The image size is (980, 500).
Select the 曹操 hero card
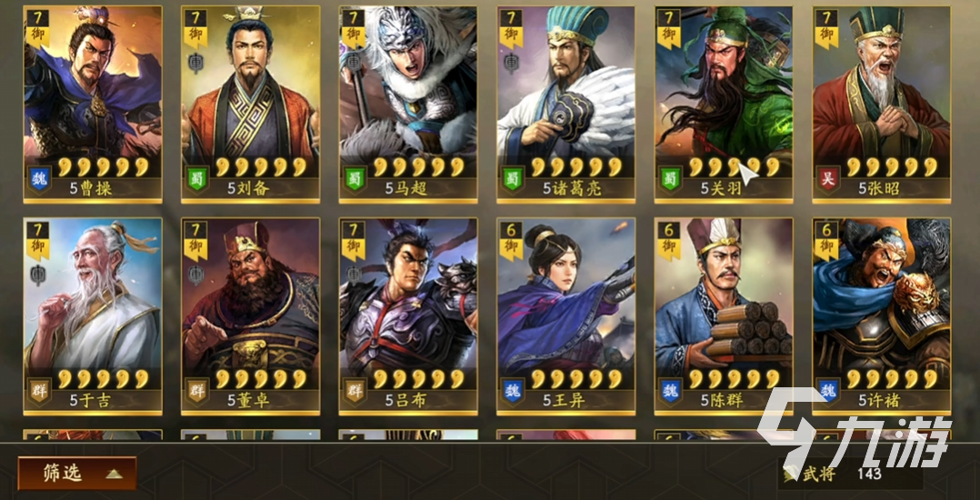pos(93,105)
